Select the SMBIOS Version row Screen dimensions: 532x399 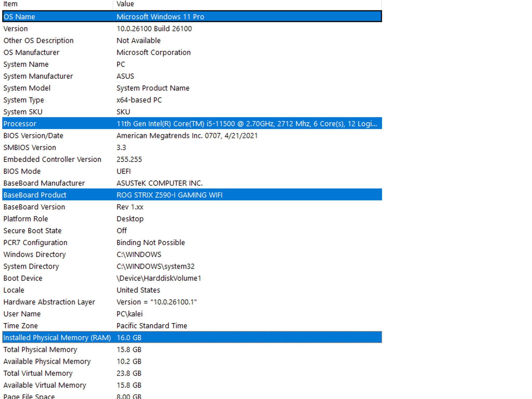(104, 147)
